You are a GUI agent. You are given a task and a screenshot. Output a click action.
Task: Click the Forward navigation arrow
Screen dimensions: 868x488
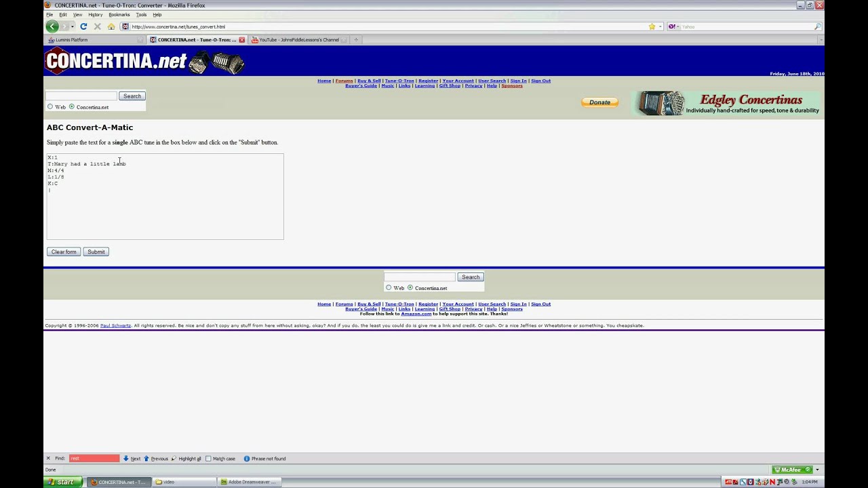(65, 26)
